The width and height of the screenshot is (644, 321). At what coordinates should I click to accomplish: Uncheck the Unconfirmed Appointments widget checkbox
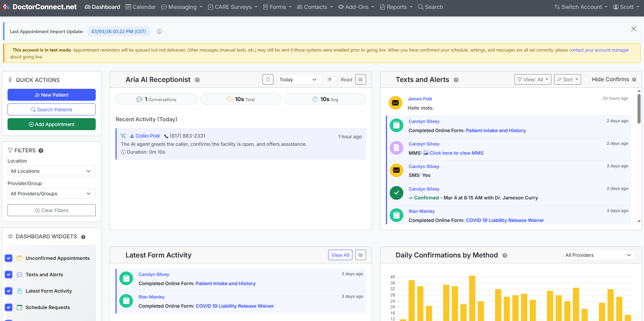click(9, 258)
